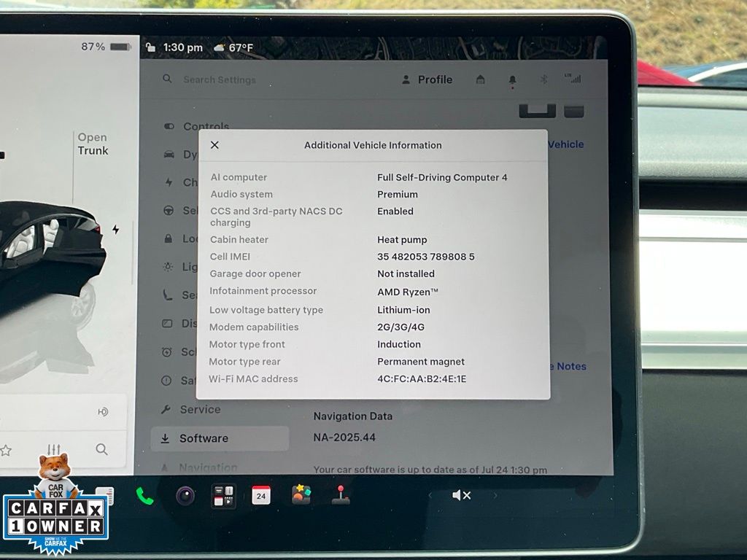The width and height of the screenshot is (747, 560).
Task: Tap the HomeLink garage icon
Action: point(480,79)
